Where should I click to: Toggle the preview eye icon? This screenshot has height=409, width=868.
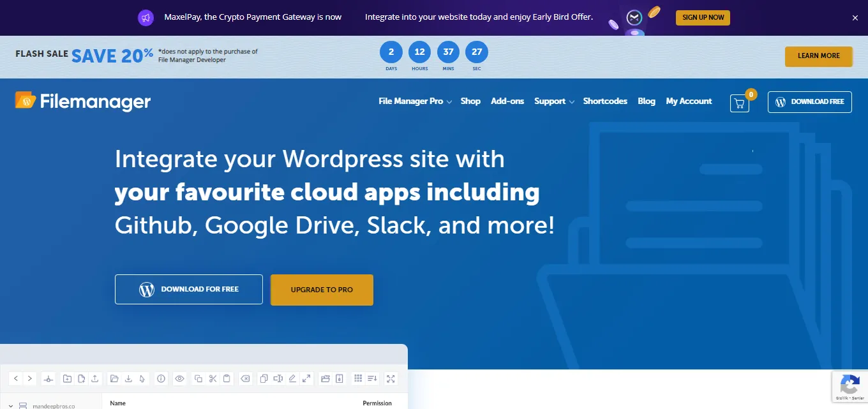180,378
